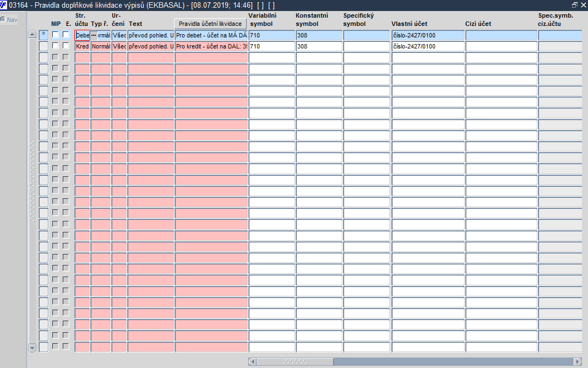Select the row selector of the Kredit row
Viewport: 588px width, 368px height.
click(44, 46)
